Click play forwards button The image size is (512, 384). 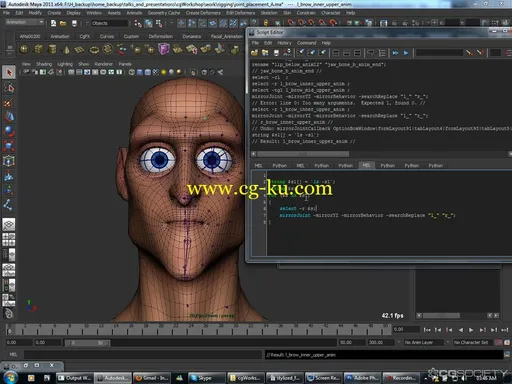pos(471,330)
